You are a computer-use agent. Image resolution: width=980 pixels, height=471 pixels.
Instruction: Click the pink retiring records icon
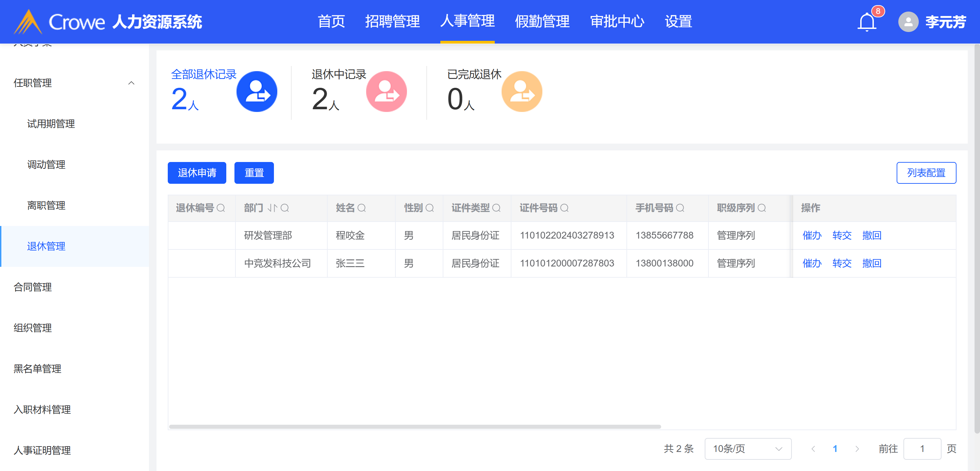386,91
